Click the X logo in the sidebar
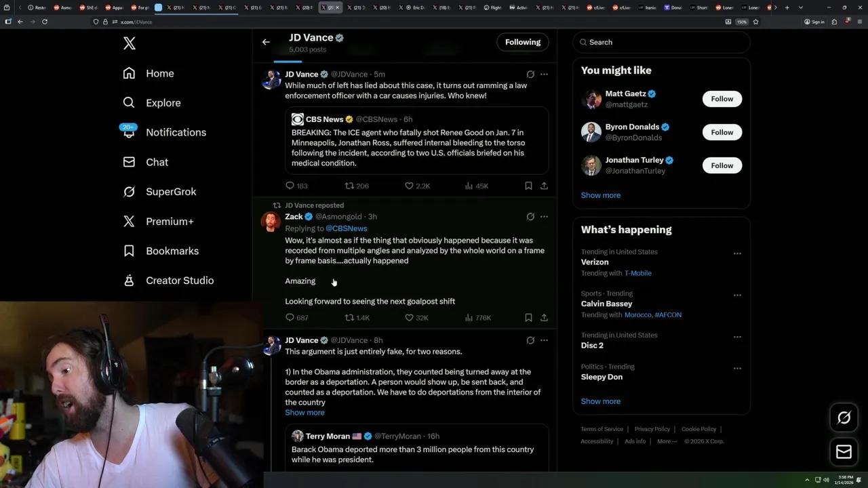868x488 pixels. pyautogui.click(x=130, y=43)
